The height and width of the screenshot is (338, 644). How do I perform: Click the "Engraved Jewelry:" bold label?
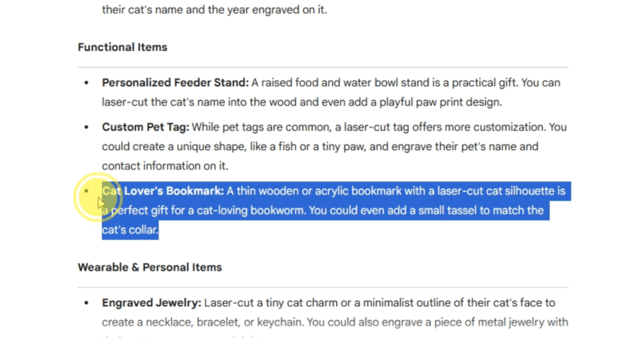pos(151,303)
